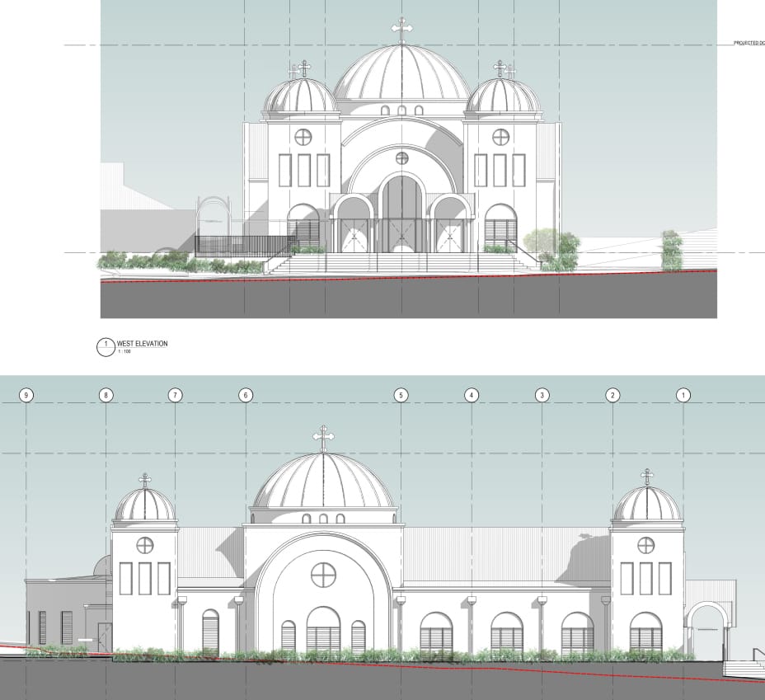Viewport: 765px width, 700px height.
Task: Pick grid bubble 7 on lower elevation
Action: (175, 395)
